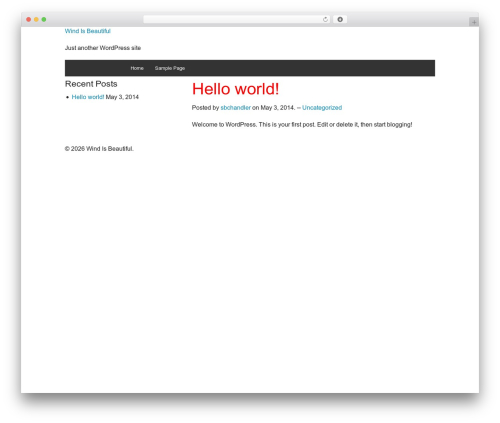
Task: Open the Sample Page menu item
Action: point(170,68)
